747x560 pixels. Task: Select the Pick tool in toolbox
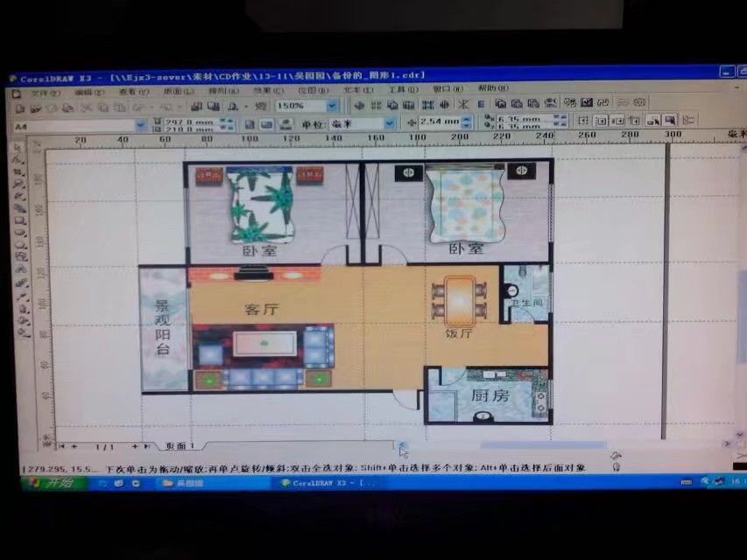coord(18,148)
